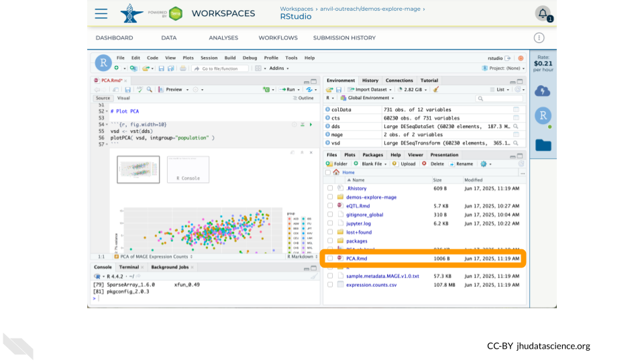Save the current PCA.Rmd document in the editor toolbar
The width and height of the screenshot is (644, 362).
(x=127, y=89)
